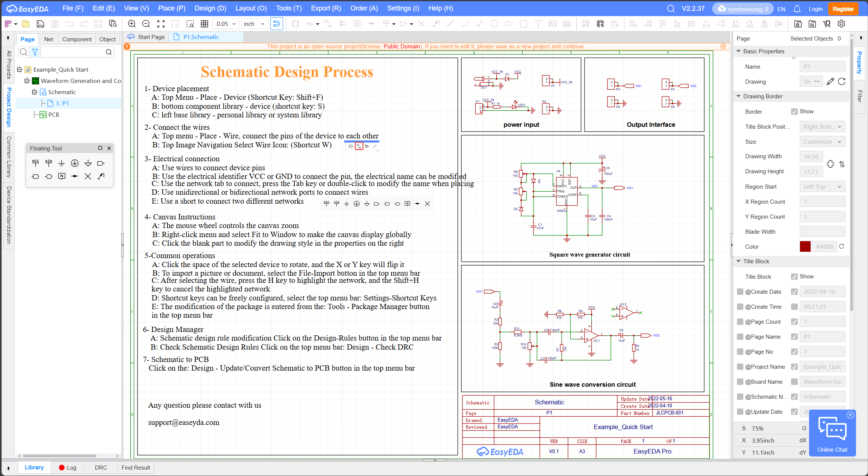The height and width of the screenshot is (476, 868).
Task: Click the blue undo-style snap icon
Action: pyautogui.click(x=276, y=24)
